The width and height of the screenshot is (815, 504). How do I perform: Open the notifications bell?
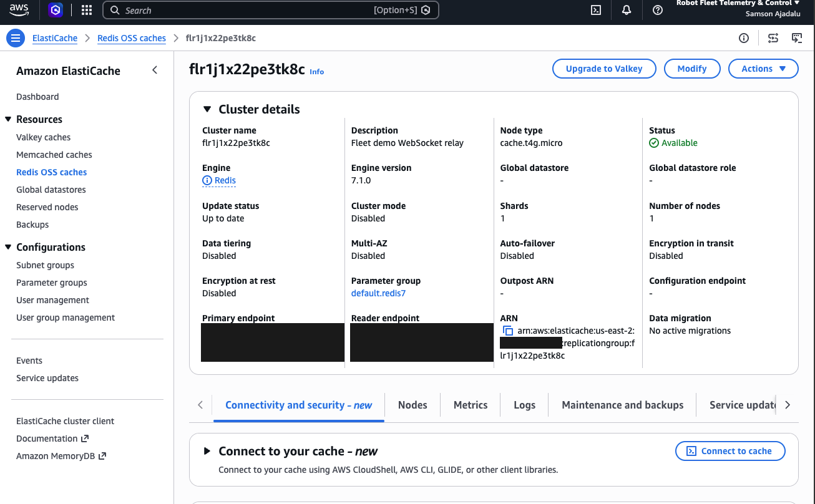point(627,10)
